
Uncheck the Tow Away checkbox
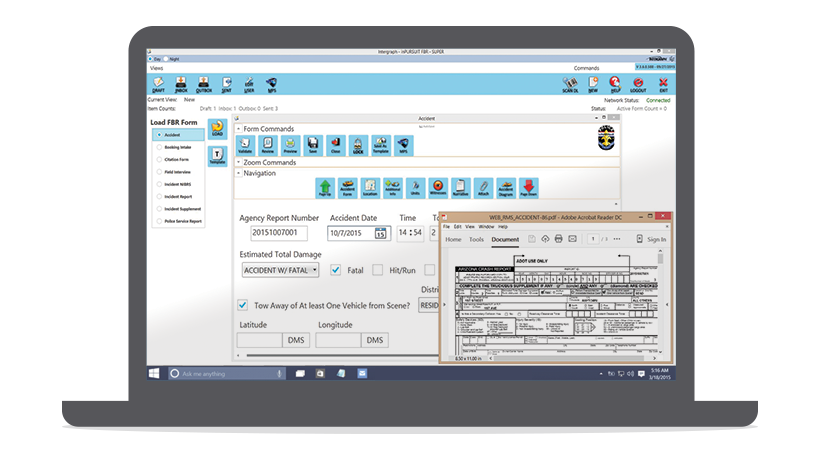[243, 305]
